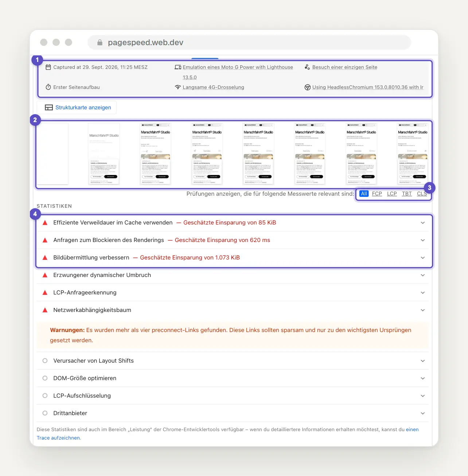Image resolution: width=468 pixels, height=476 pixels.
Task: Select the FCP metric filter
Action: pyautogui.click(x=377, y=194)
